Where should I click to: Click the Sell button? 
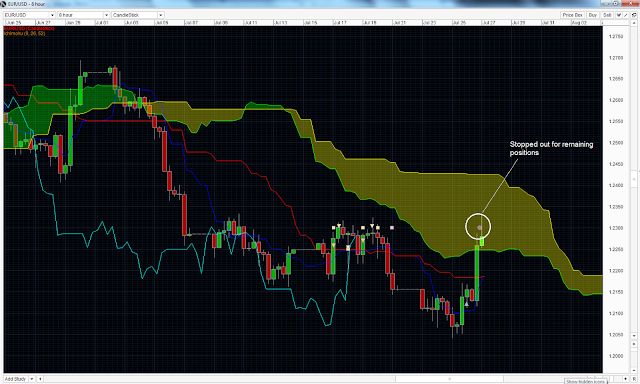[607, 15]
